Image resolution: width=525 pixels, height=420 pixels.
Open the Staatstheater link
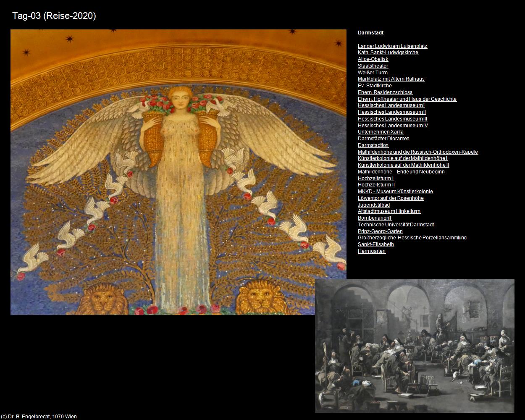(x=373, y=66)
